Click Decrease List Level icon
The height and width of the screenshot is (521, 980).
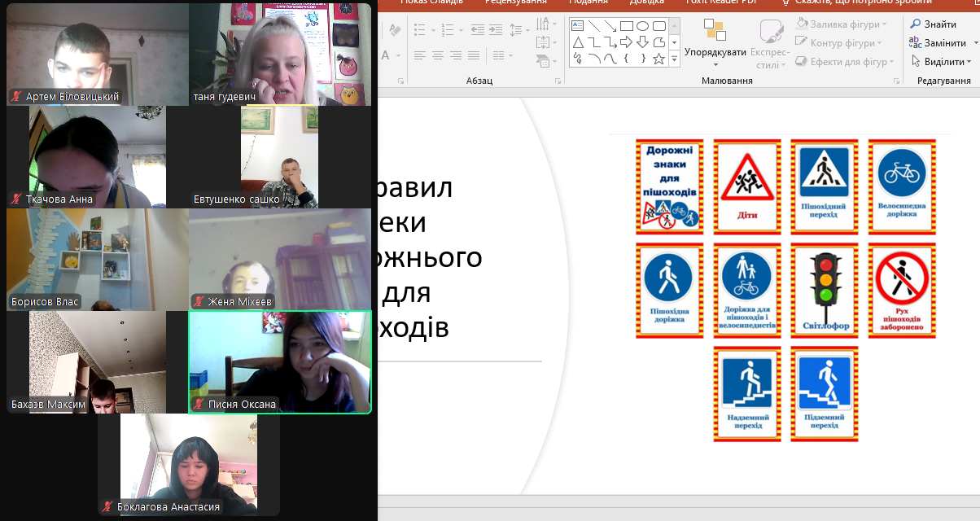pyautogui.click(x=477, y=29)
